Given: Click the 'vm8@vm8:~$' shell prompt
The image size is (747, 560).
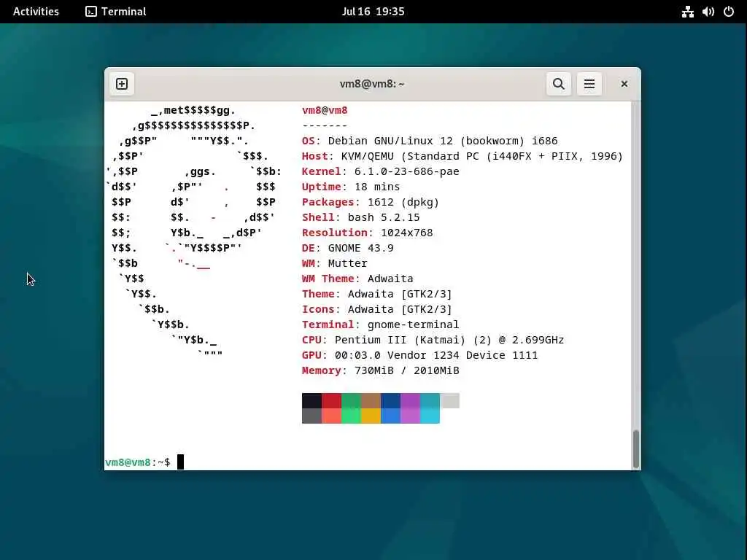Looking at the screenshot, I should point(138,462).
